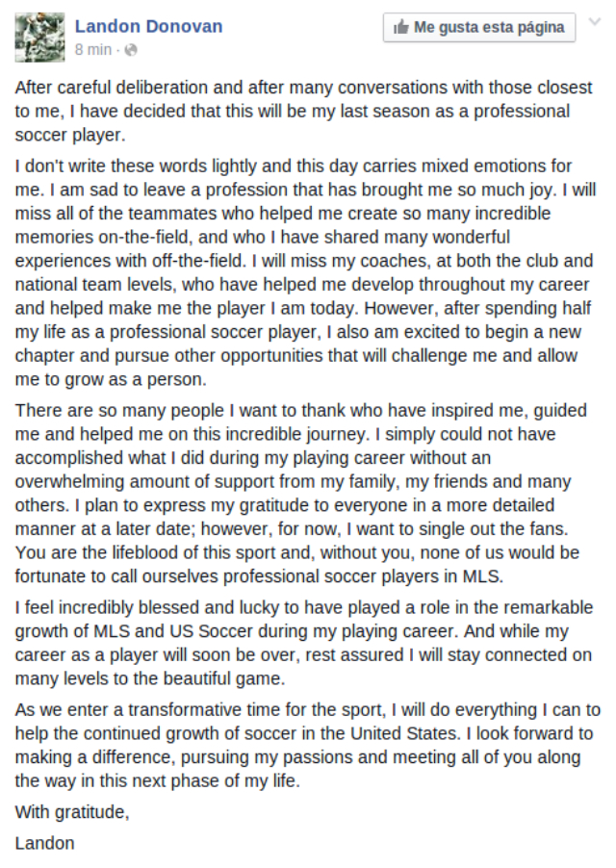Click Landon Donovan's profile picture thumbnail
Image resolution: width=616 pixels, height=868 pixels.
point(39,37)
